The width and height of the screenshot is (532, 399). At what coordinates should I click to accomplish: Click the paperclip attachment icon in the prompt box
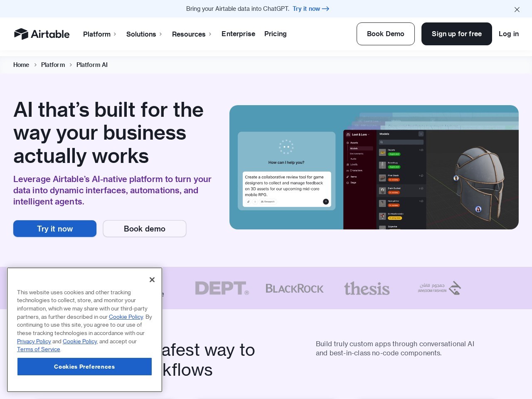click(249, 202)
